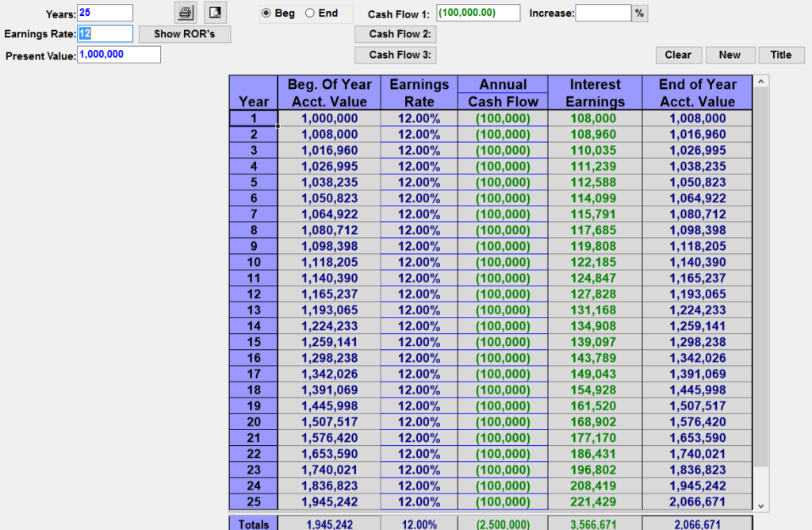Select the End radio button
Screen dimensions: 812x530
[310, 13]
